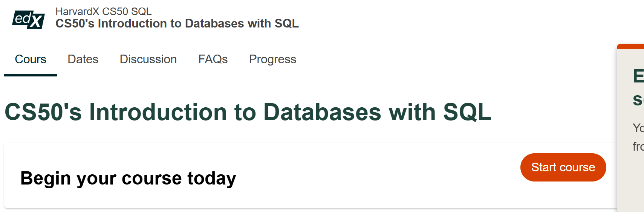Click the bold course title in header
This screenshot has width=644, height=212.
pyautogui.click(x=177, y=24)
